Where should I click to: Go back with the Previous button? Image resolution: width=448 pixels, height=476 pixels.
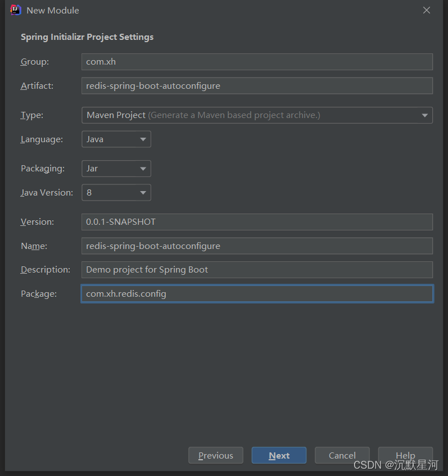pyautogui.click(x=216, y=455)
